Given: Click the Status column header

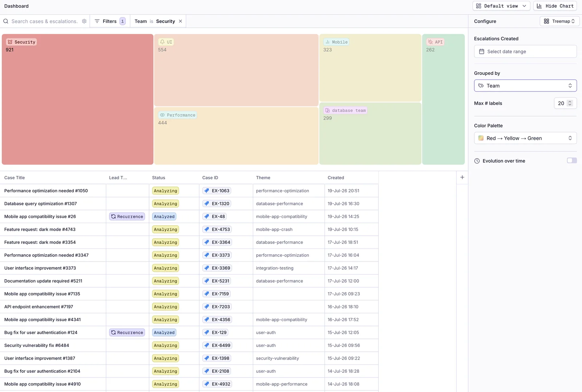Looking at the screenshot, I should pyautogui.click(x=159, y=178).
